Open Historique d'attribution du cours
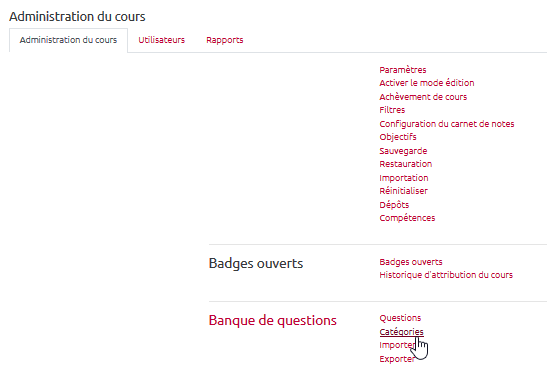 446,275
